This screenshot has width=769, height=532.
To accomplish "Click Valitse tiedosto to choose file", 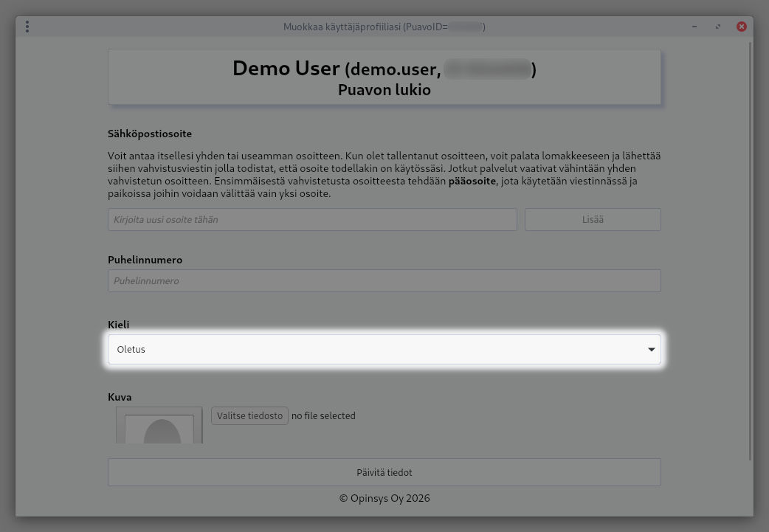I will (x=249, y=415).
